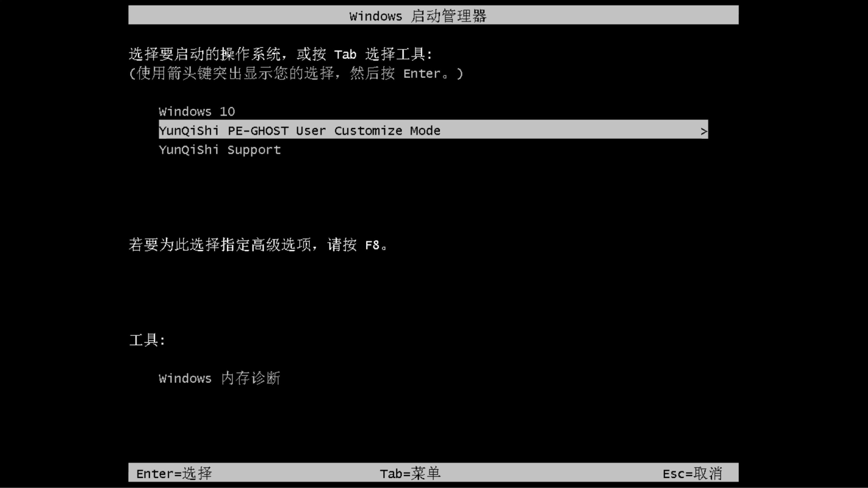
Task: Press Enter to confirm selection
Action: (173, 473)
